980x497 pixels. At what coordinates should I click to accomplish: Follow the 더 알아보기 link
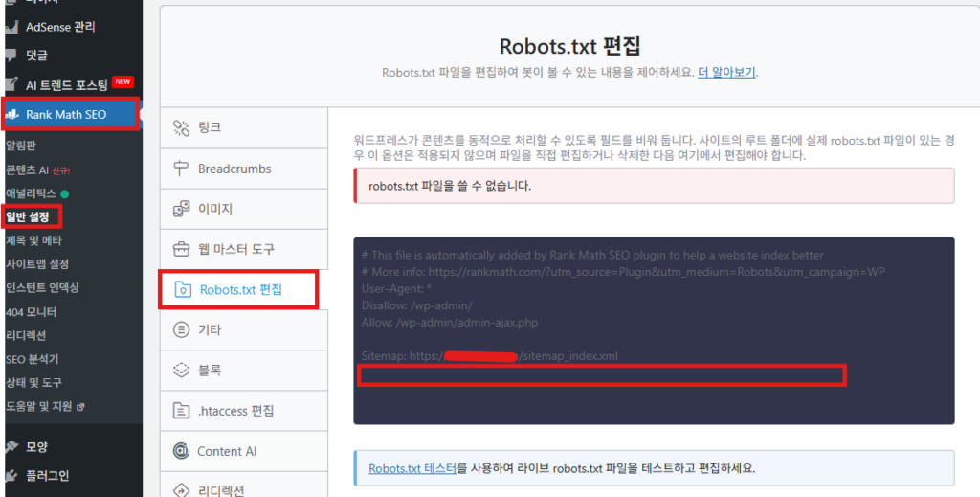click(727, 72)
